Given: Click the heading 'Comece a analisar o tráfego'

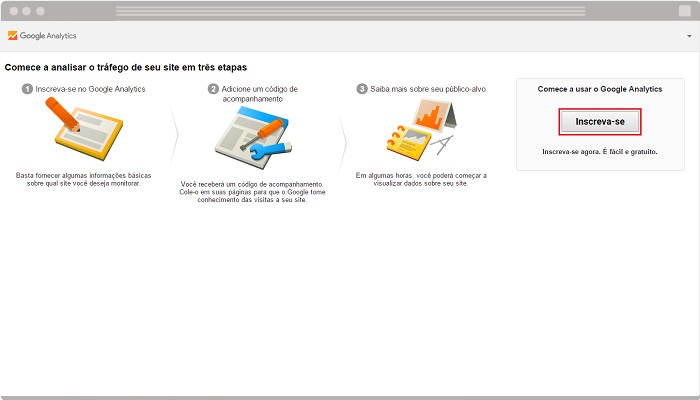Looking at the screenshot, I should (126, 67).
